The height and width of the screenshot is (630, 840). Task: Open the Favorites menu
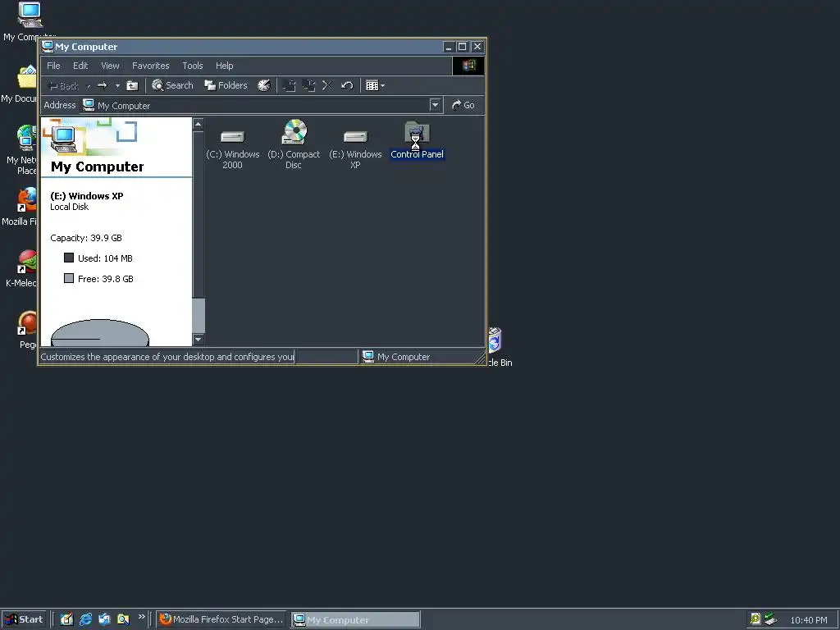[x=151, y=66]
